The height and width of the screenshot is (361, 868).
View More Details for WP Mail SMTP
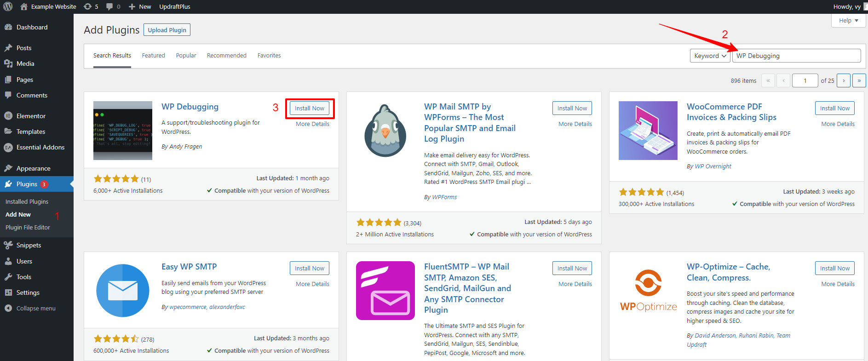pyautogui.click(x=575, y=124)
